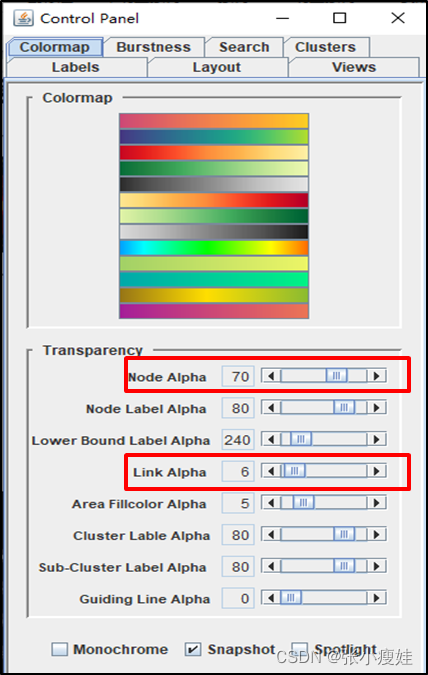
Task: Click the Java icon in title bar
Action: 23,18
